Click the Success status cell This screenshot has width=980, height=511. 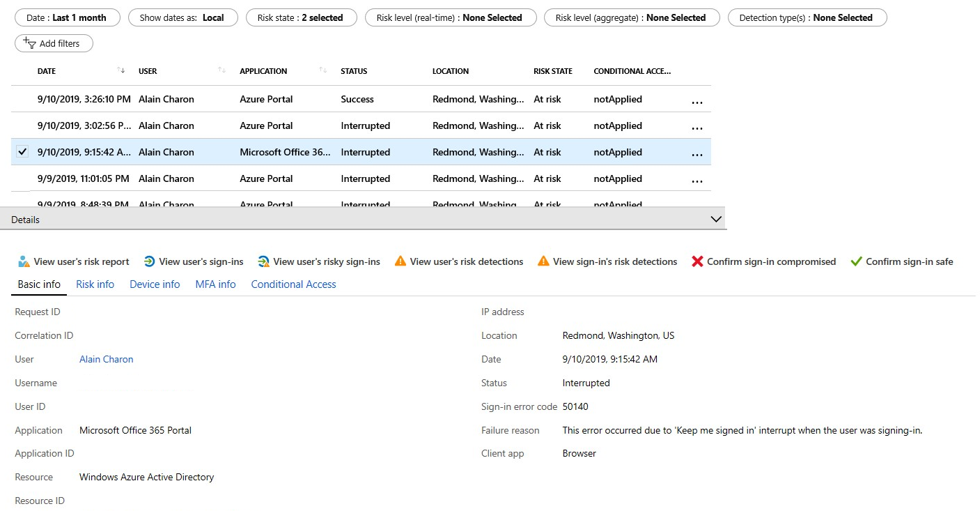pos(357,99)
